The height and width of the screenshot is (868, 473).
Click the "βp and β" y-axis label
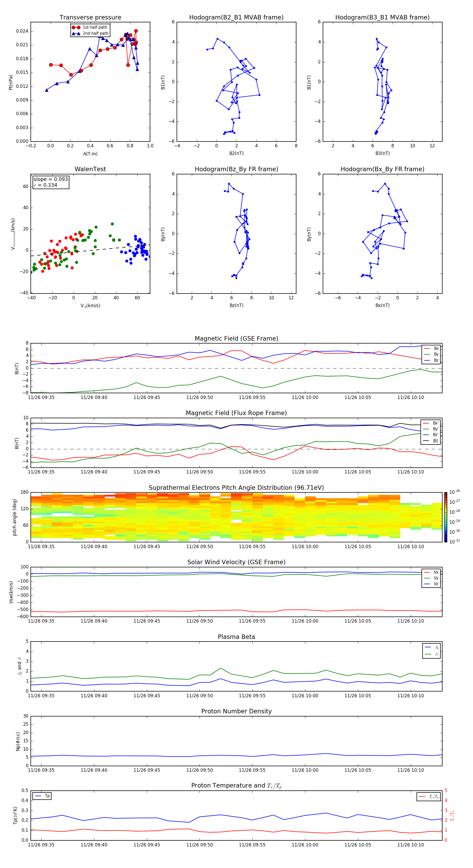(x=19, y=667)
